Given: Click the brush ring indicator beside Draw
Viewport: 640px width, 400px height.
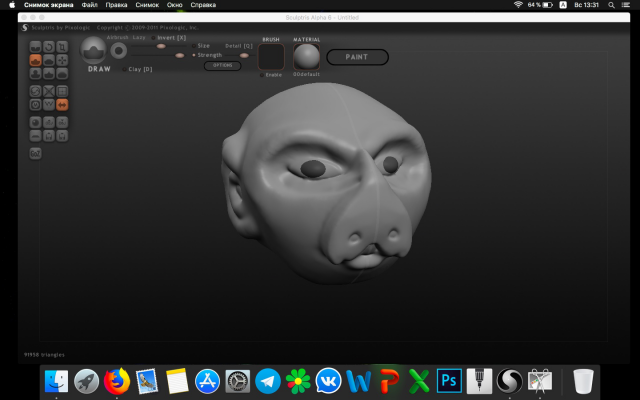Looking at the screenshot, I should pos(119,51).
